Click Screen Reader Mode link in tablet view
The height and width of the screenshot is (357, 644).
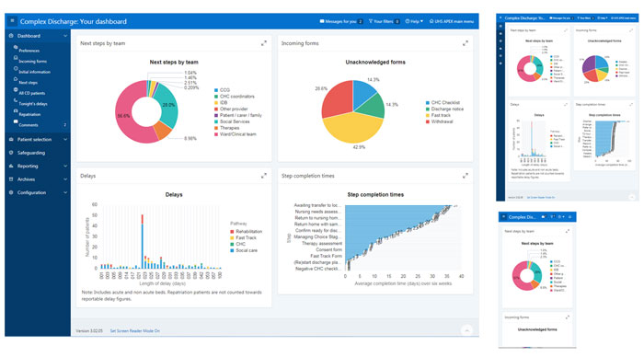(x=541, y=198)
